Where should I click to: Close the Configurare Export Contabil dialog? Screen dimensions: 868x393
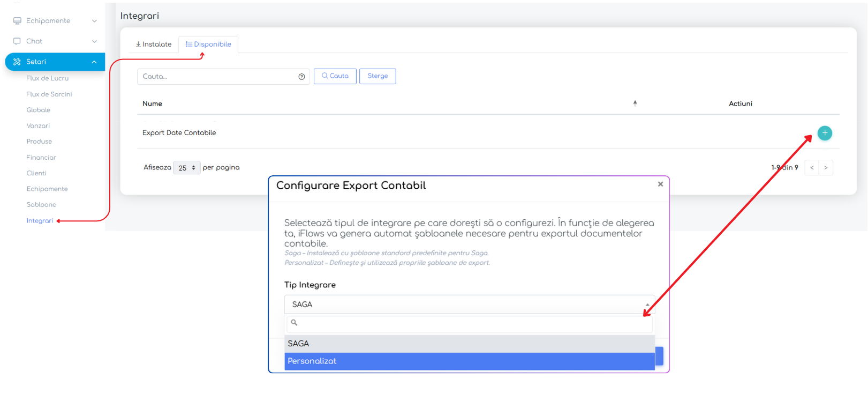click(660, 184)
